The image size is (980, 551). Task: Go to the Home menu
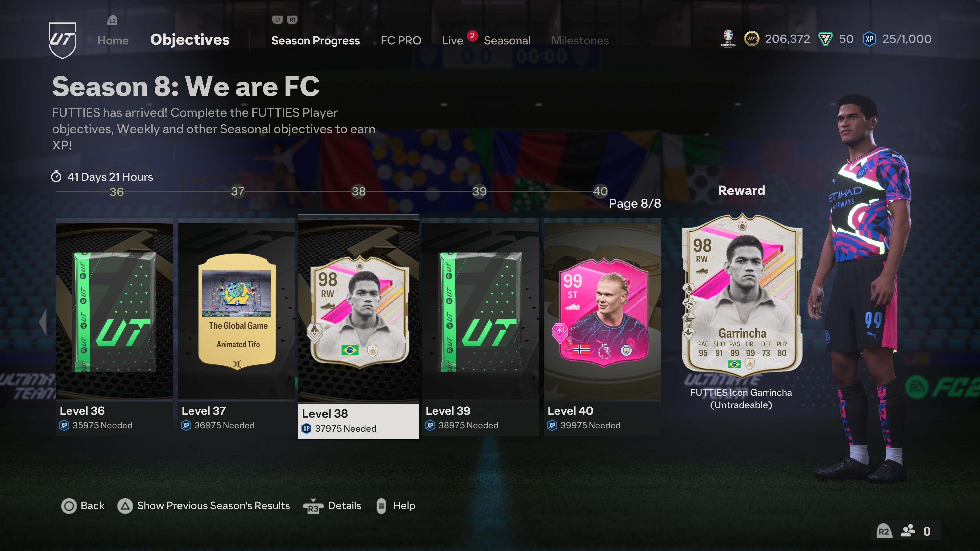tap(113, 40)
